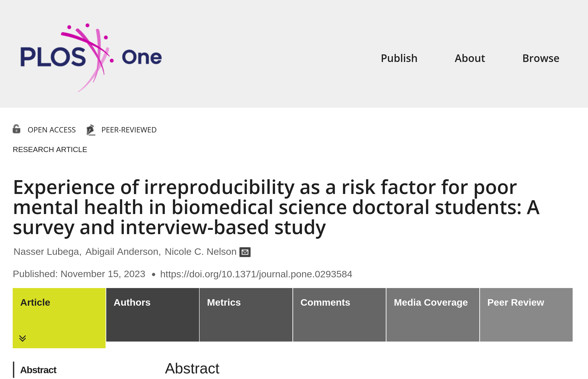Click the corresponding author email envelope icon
Viewport: 588px width, 379px height.
pos(245,252)
